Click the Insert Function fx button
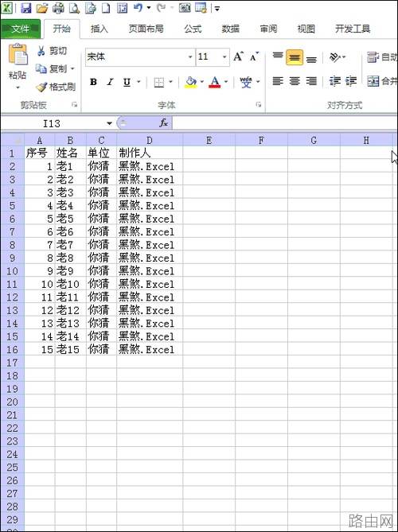This screenshot has height=532, width=398. tap(164, 122)
